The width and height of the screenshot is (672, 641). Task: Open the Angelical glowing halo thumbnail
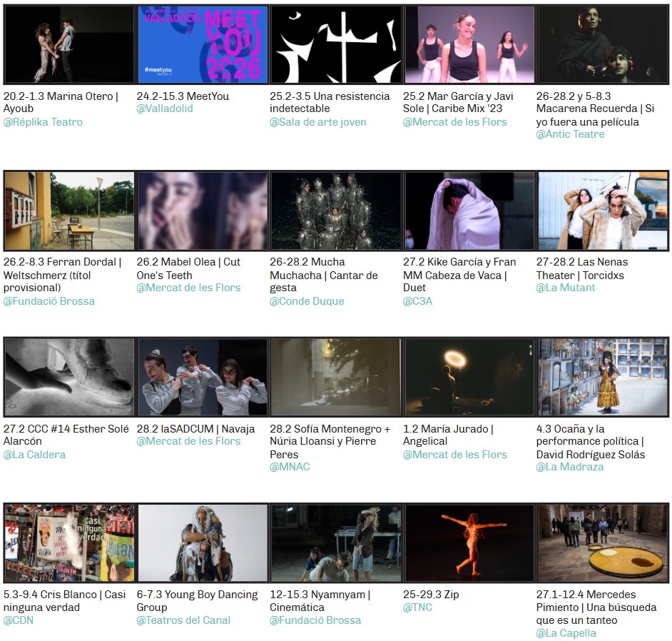coord(469,377)
